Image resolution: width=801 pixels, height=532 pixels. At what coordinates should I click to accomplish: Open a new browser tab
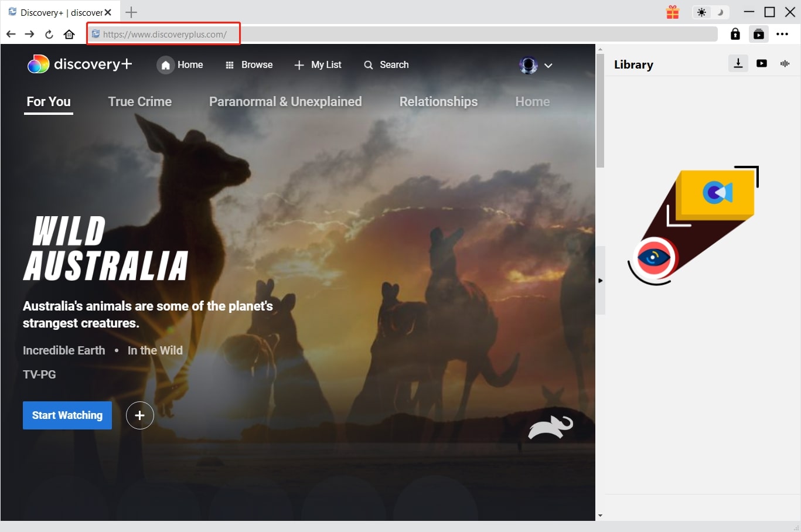click(131, 12)
